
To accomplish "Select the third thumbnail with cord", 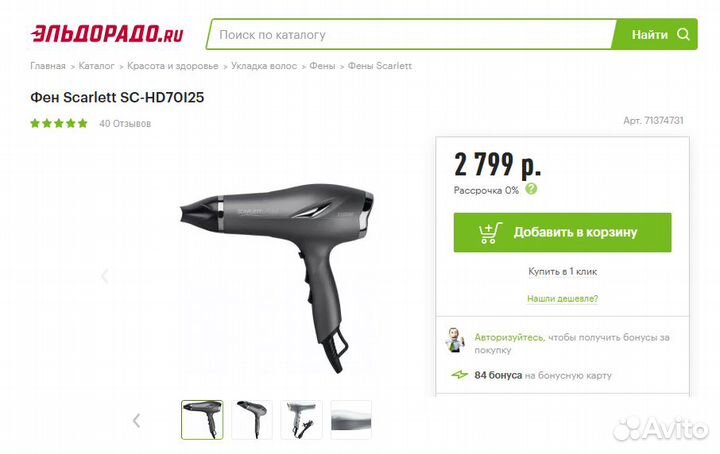I will [x=301, y=420].
